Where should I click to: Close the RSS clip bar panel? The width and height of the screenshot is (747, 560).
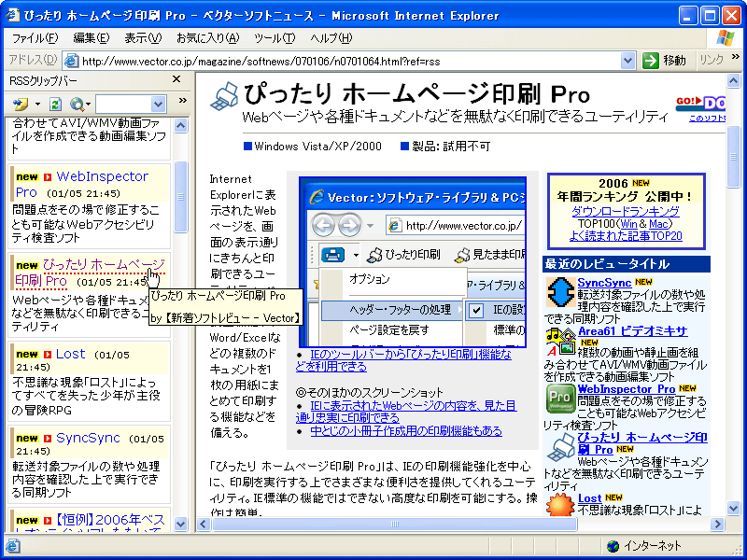point(176,79)
